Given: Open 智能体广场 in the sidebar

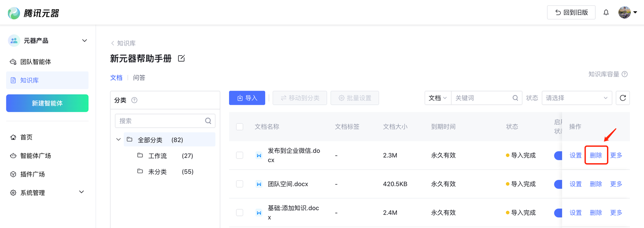Looking at the screenshot, I should click(x=35, y=156).
